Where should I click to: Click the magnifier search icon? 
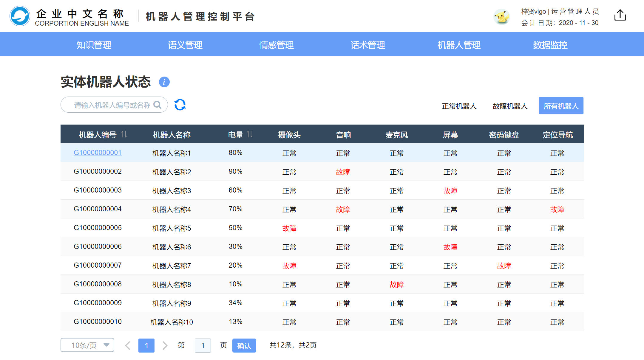(157, 105)
